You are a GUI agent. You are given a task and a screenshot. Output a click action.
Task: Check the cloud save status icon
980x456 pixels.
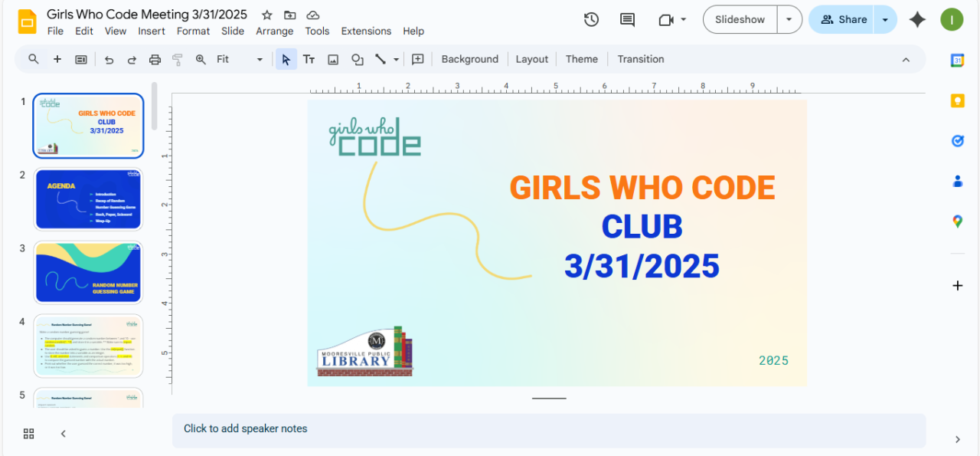(x=312, y=15)
